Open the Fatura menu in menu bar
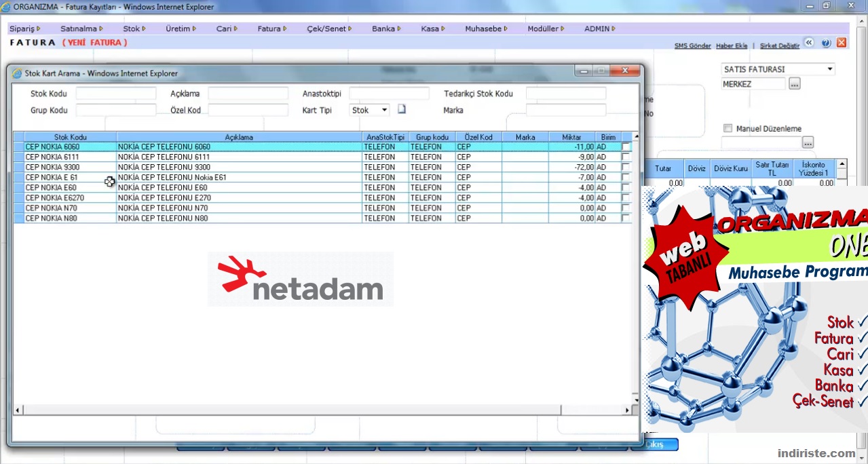Viewport: 868px width, 464px height. coord(272,28)
